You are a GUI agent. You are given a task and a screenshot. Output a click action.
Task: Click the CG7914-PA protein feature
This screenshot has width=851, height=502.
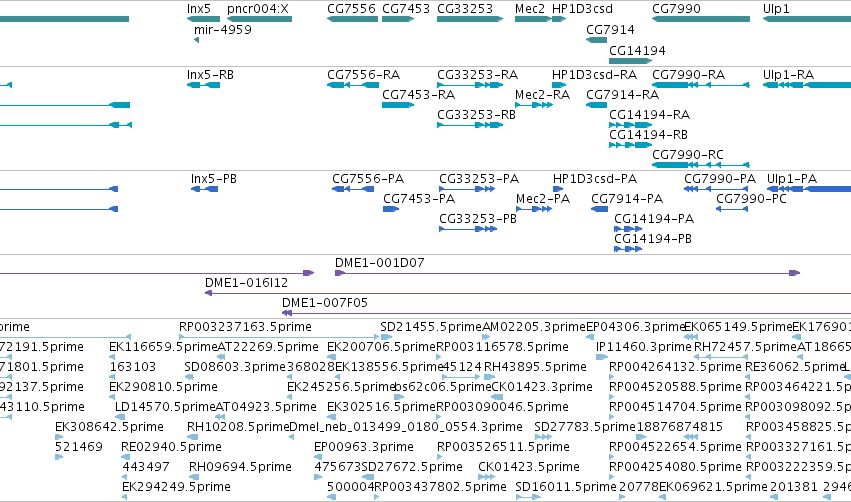[600, 209]
